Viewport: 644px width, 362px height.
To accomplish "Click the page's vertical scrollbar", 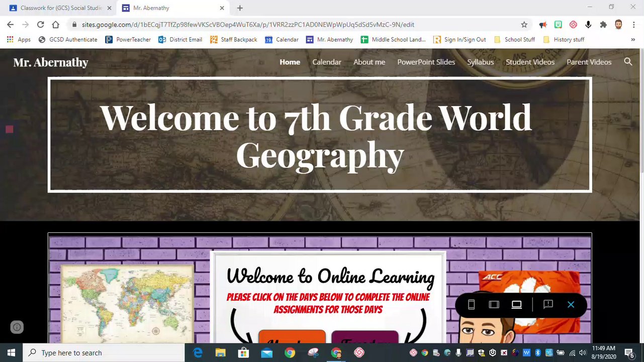I will click(x=641, y=111).
